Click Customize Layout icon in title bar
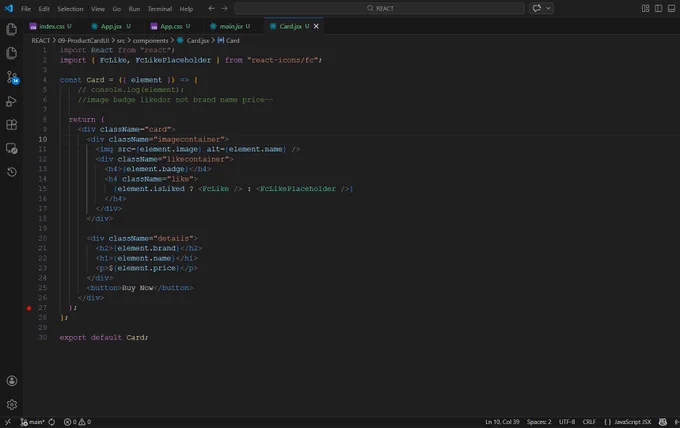 click(x=645, y=8)
